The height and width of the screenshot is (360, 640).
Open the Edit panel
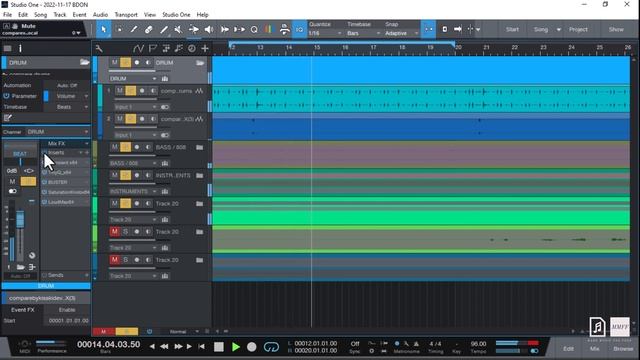click(x=568, y=349)
